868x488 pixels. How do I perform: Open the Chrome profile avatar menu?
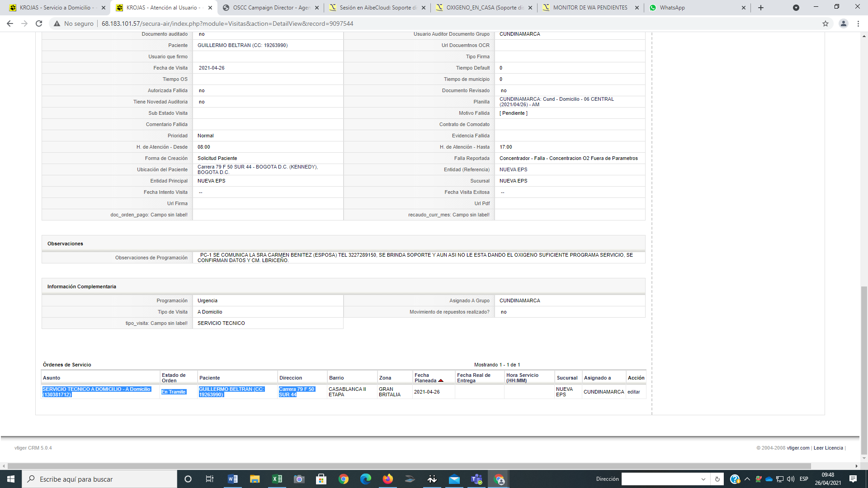coord(843,23)
